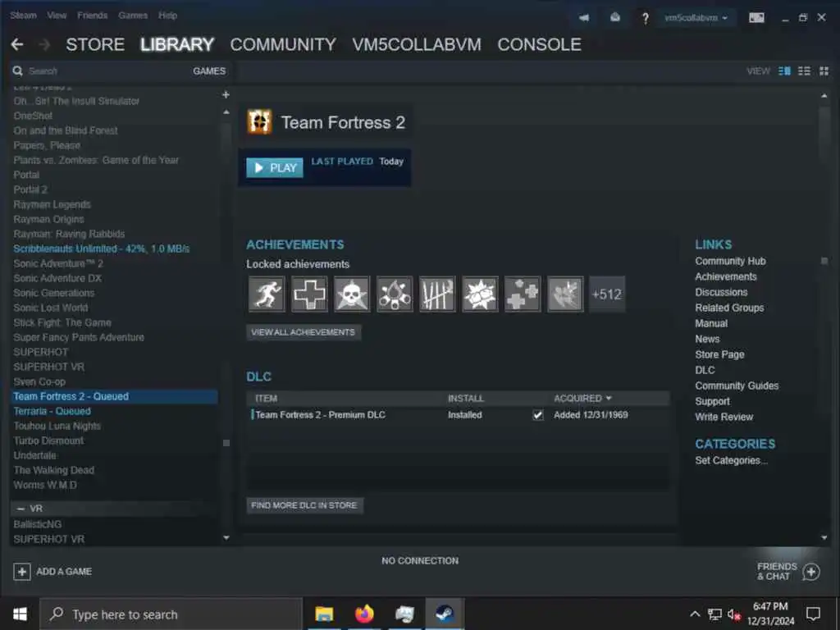This screenshot has height=630, width=840.
Task: Collapse the VR category
Action: click(21, 509)
